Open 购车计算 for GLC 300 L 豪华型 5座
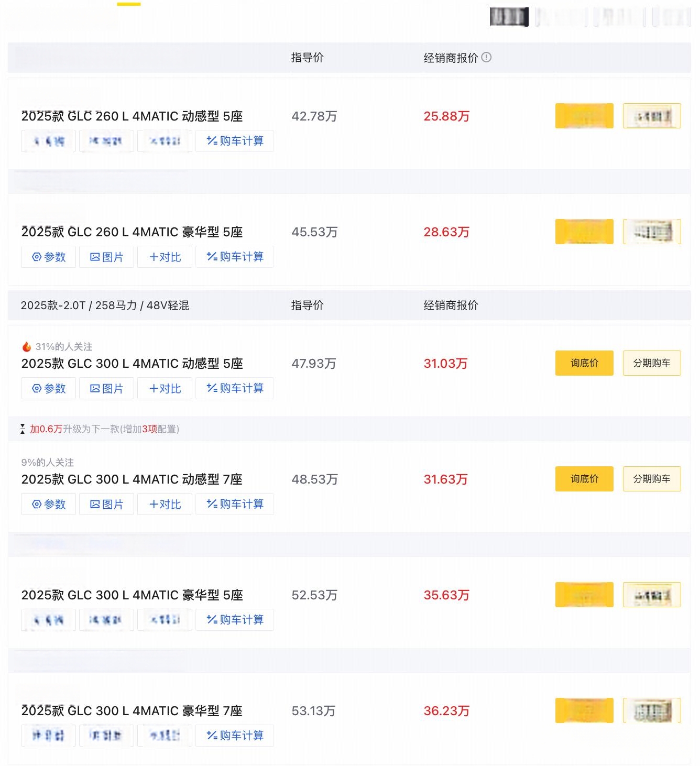Screen dimensions: 700x766 tap(235, 620)
